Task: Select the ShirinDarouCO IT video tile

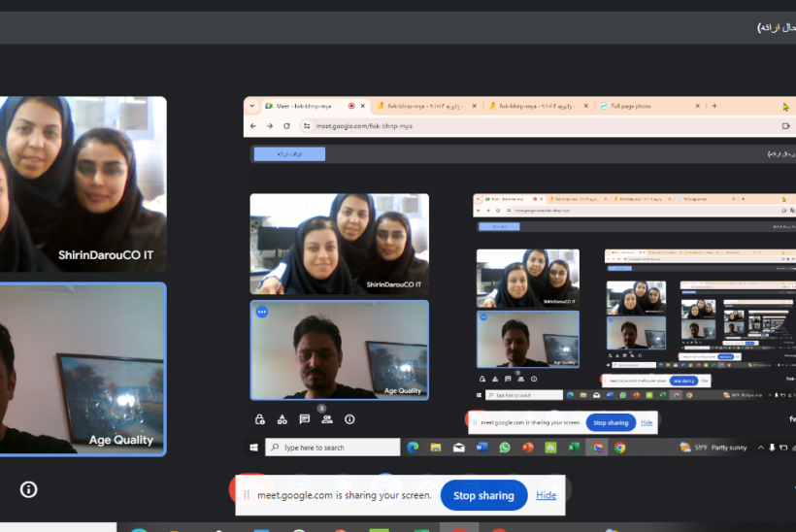Action: 83,184
